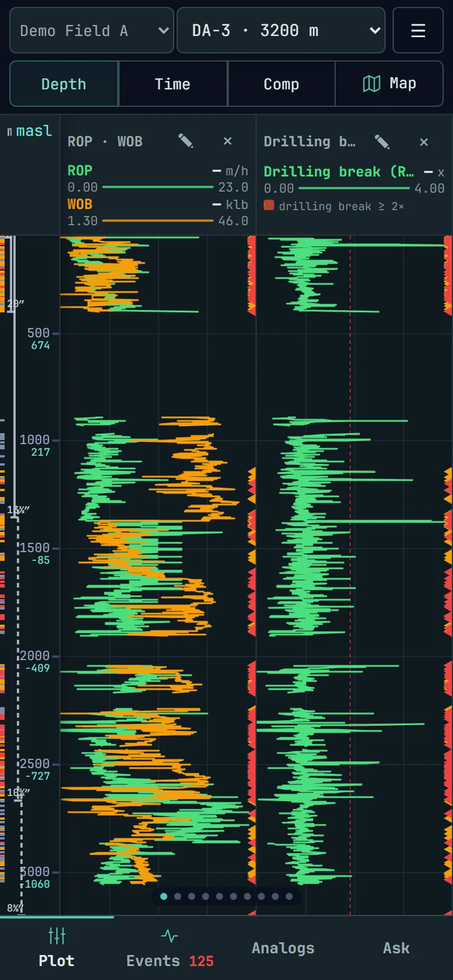Click the m/h unit label for ROP

pyautogui.click(x=237, y=171)
